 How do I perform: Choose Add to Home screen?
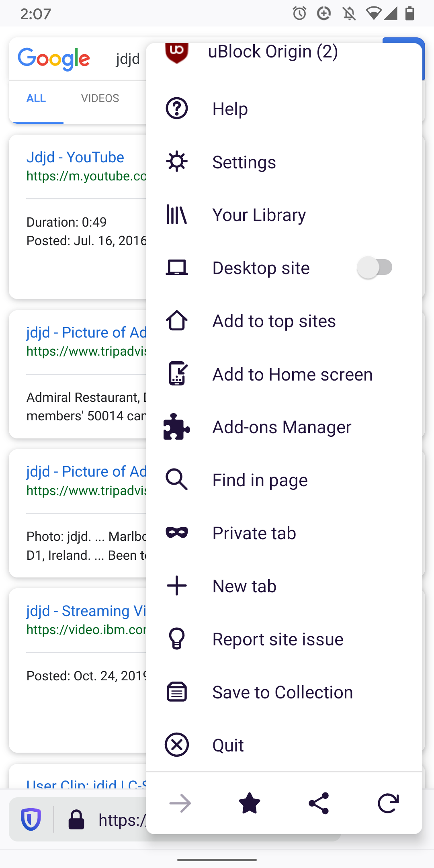click(284, 374)
